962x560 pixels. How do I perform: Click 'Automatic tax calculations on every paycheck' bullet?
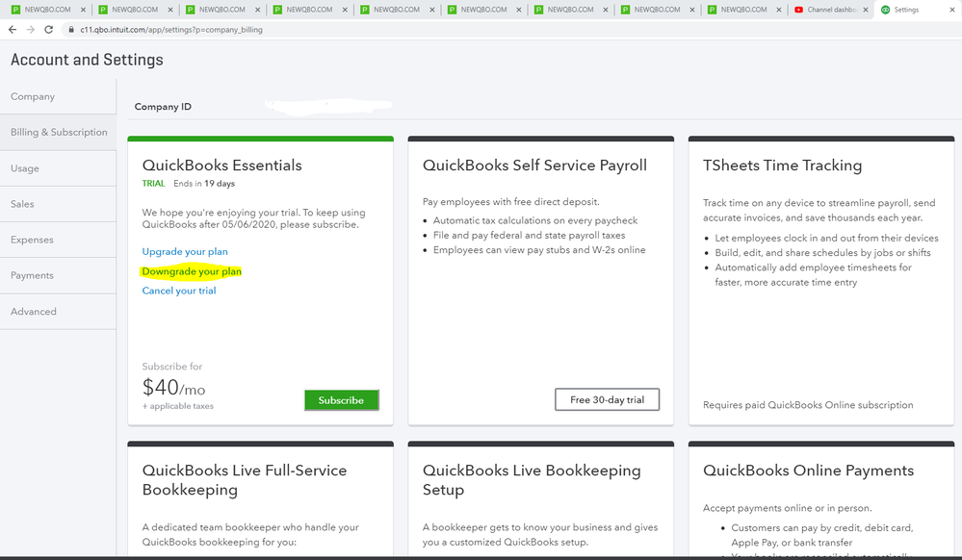point(535,220)
